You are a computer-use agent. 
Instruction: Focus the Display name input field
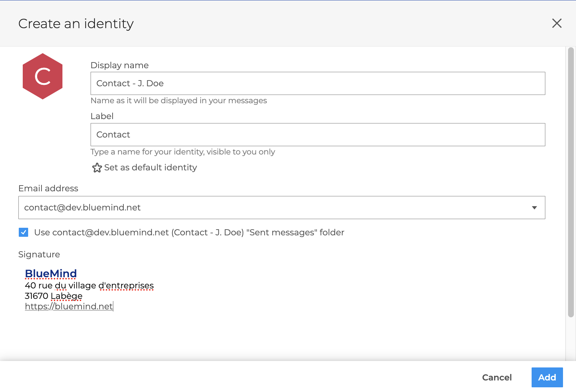pos(317,83)
